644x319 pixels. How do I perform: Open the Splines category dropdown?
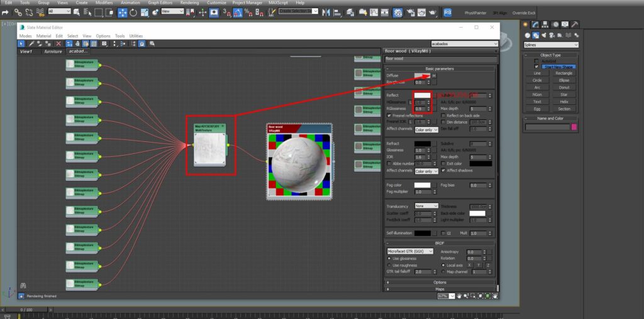[551, 45]
